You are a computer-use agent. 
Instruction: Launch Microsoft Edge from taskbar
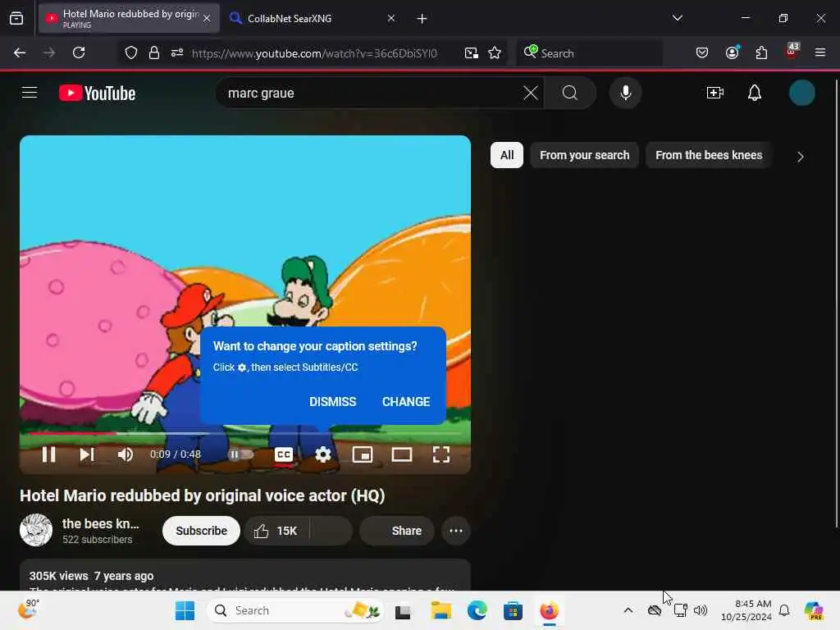click(477, 610)
